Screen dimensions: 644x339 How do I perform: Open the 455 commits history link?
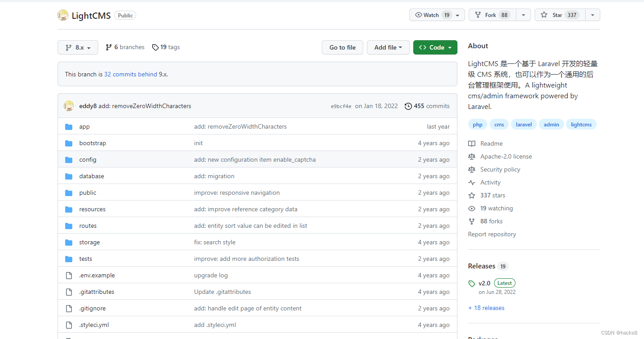click(x=427, y=106)
